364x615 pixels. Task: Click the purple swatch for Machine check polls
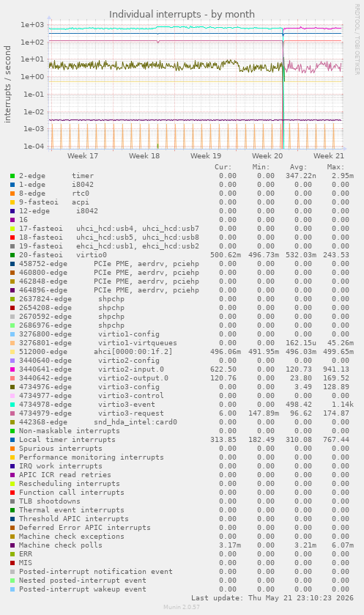tap(12, 545)
